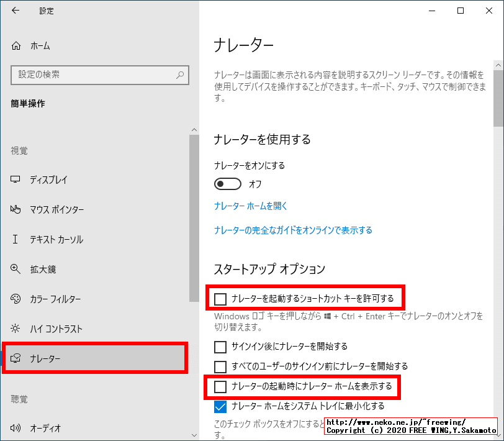Select テキスト カーソル in sidebar
Viewport: 504px width, 441px height.
[x=56, y=239]
